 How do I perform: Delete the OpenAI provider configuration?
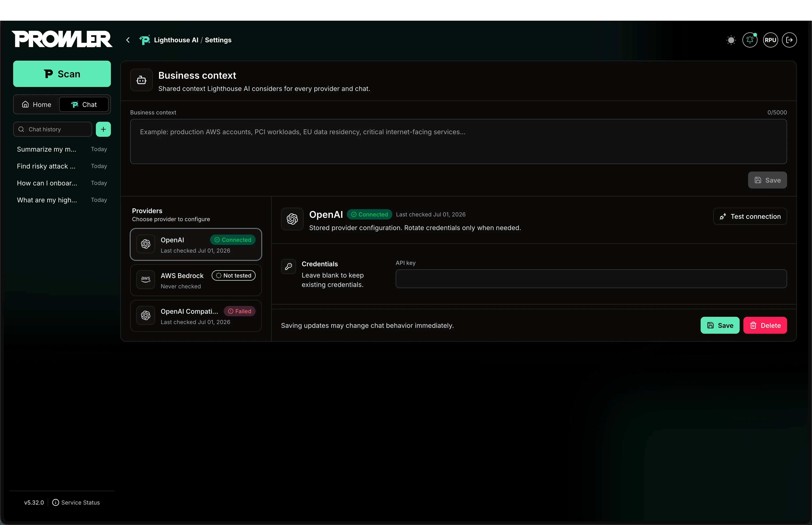pos(765,325)
